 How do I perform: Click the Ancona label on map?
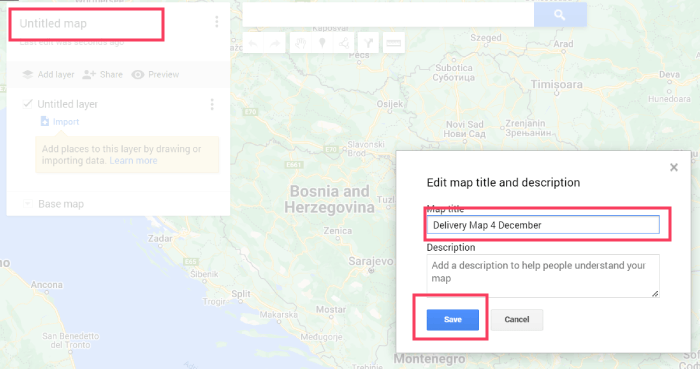tap(47, 285)
